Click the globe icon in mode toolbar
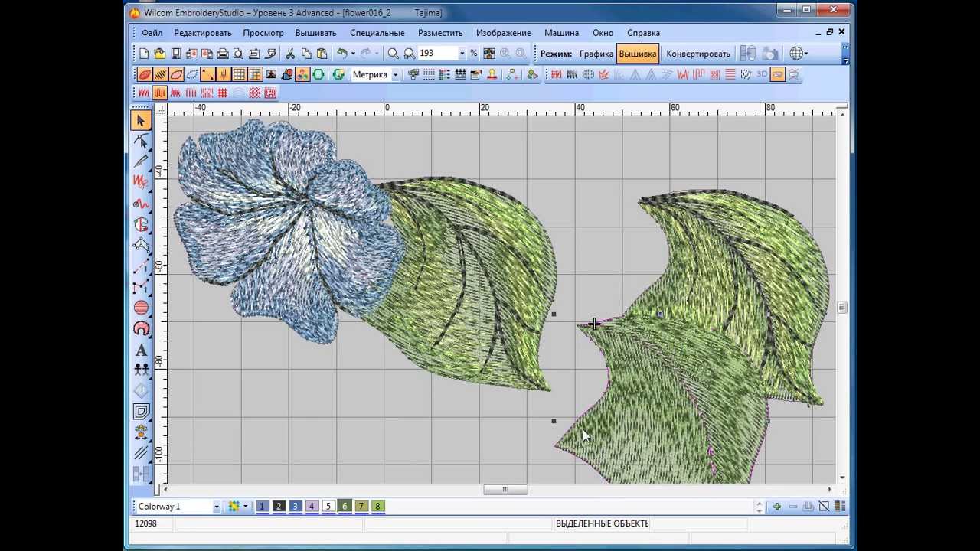980x551 pixels. [x=796, y=54]
